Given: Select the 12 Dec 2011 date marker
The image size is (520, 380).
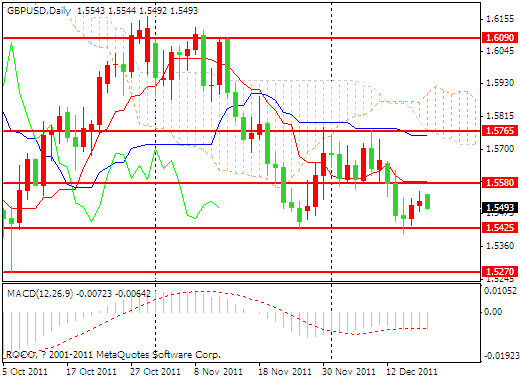Looking at the screenshot, I should [412, 372].
